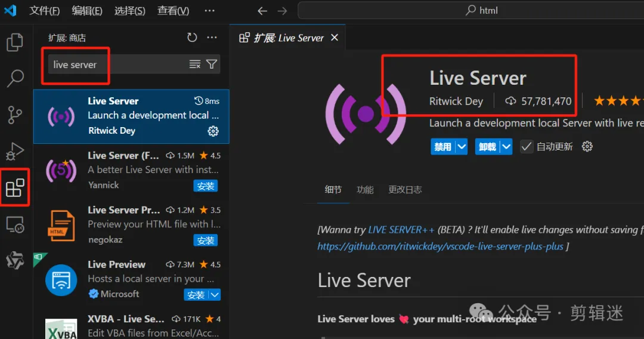
Task: Open the 选择(S) menu
Action: click(x=130, y=10)
